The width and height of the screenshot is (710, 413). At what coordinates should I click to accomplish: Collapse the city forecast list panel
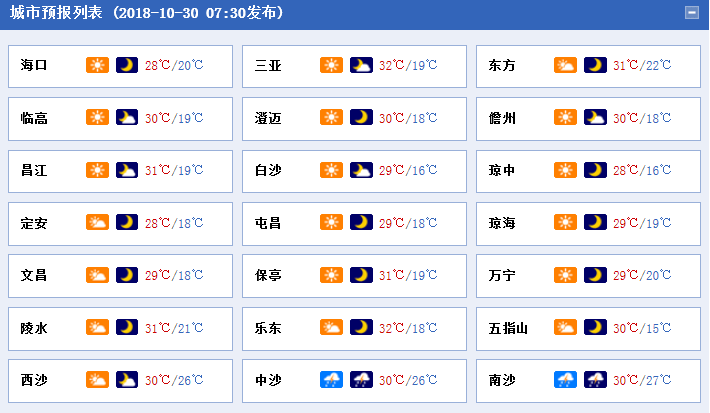(x=691, y=13)
